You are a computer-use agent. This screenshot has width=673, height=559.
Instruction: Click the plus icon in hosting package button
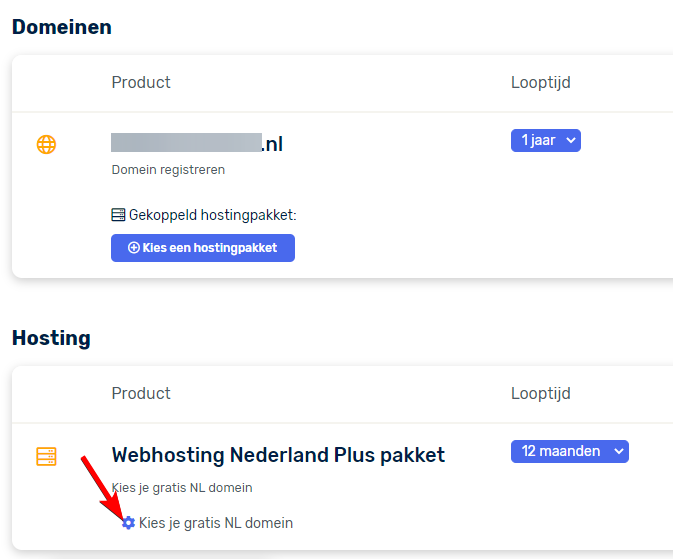(134, 248)
